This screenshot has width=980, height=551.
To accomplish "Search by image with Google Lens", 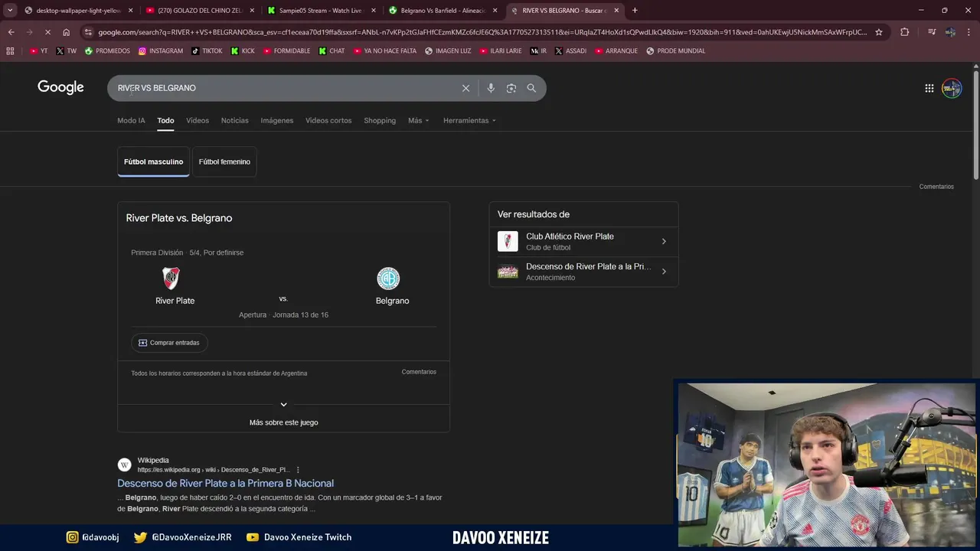I will coord(511,88).
